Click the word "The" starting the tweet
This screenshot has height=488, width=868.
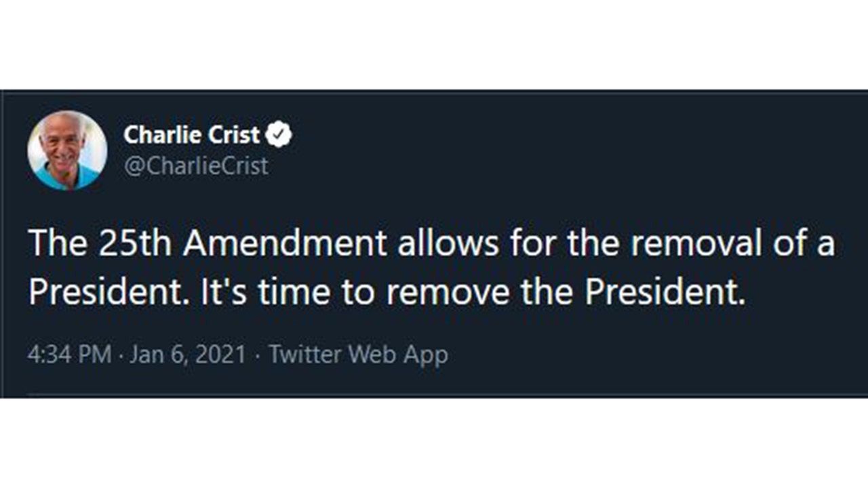point(57,245)
